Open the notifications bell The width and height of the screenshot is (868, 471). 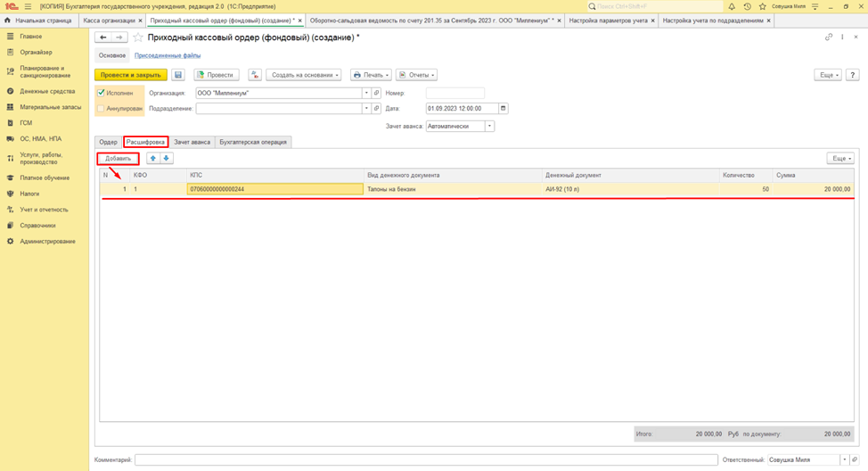point(732,6)
